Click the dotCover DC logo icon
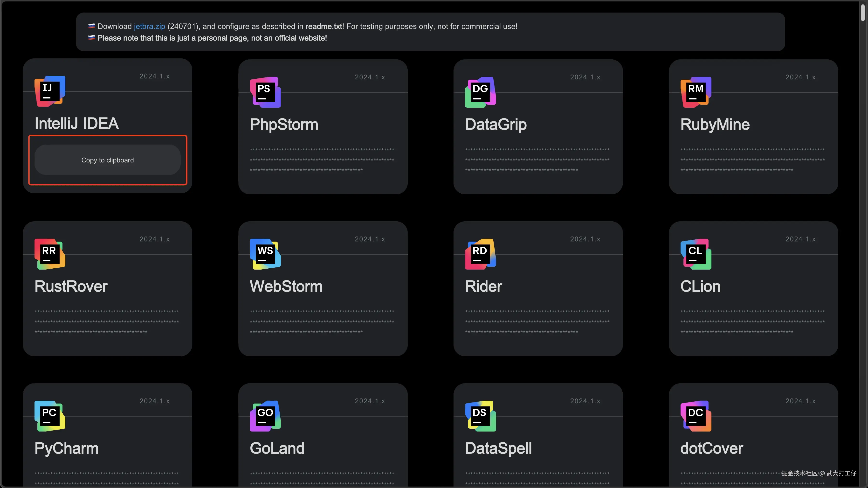Screen dimensions: 868x488 point(696,416)
